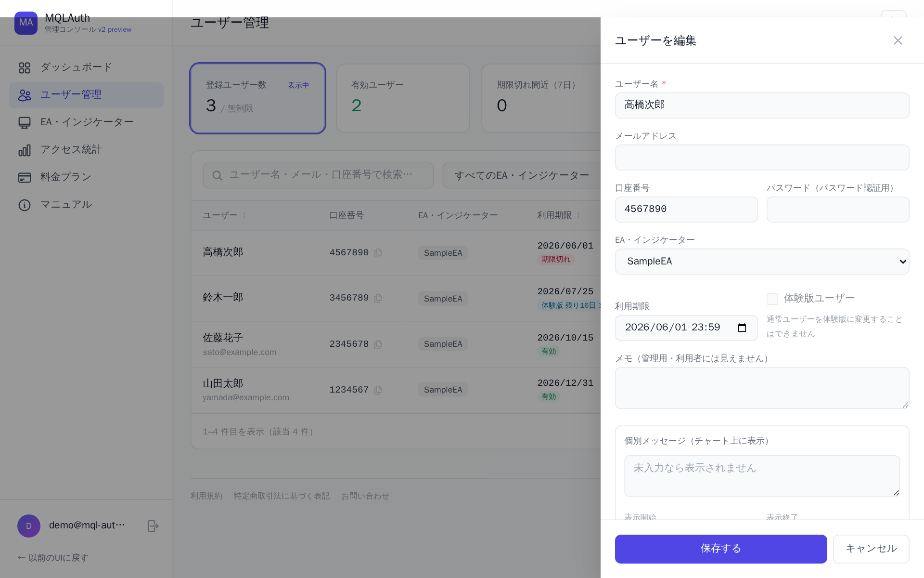Click the ユーザー名 input field
This screenshot has height=578, width=924.
point(762,105)
